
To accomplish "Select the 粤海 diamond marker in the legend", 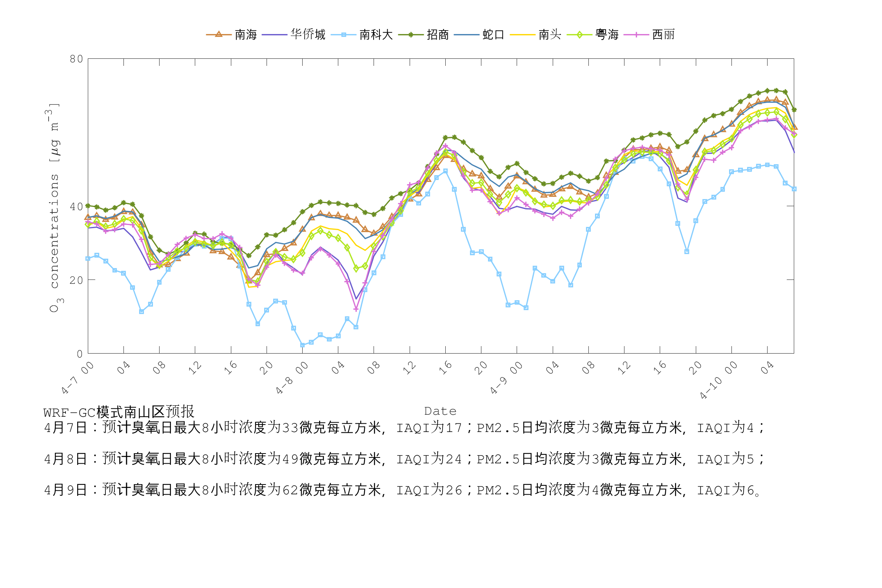I will pos(580,35).
